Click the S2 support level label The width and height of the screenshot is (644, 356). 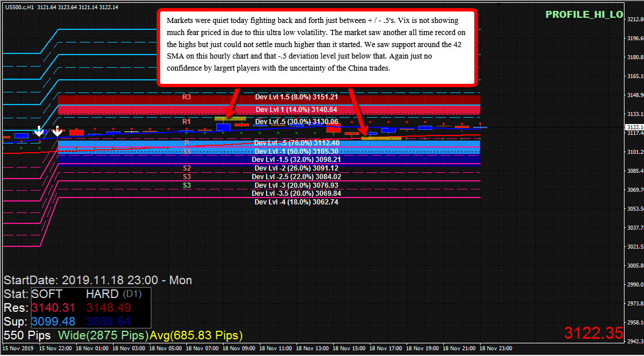186,168
